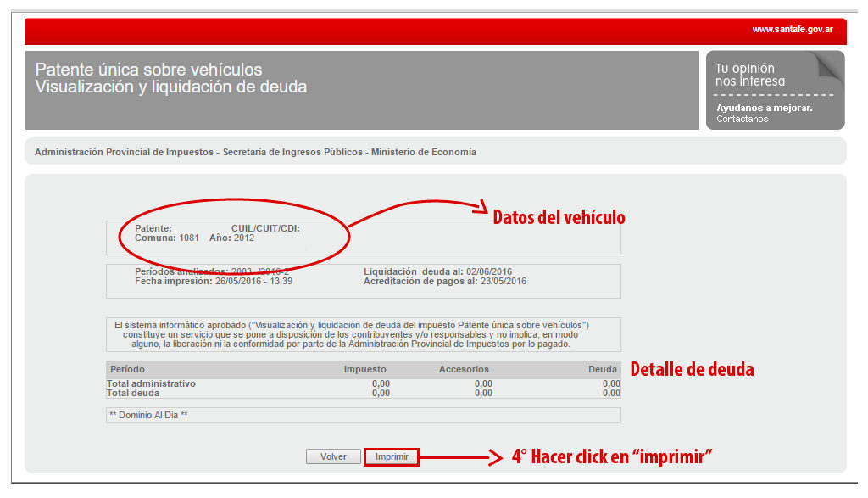Click the CUIL/CUIT/CDI field label
The width and height of the screenshot is (868, 498).
pyautogui.click(x=265, y=228)
